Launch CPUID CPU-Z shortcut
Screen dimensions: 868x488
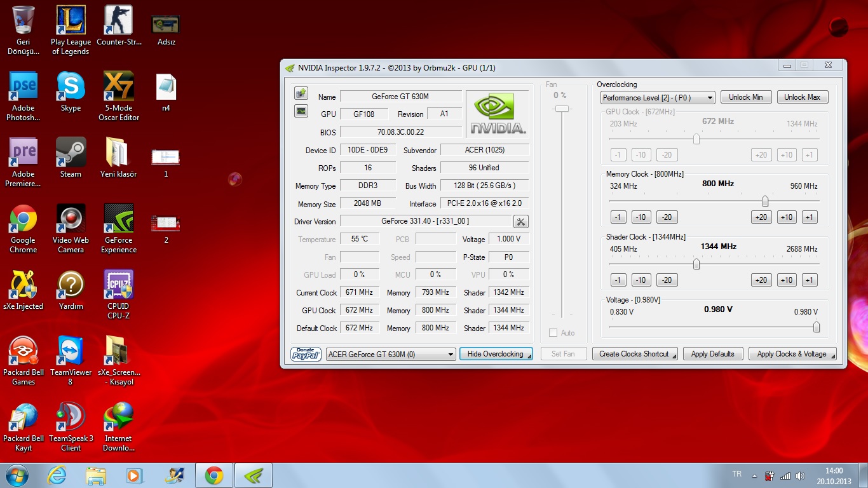point(118,294)
